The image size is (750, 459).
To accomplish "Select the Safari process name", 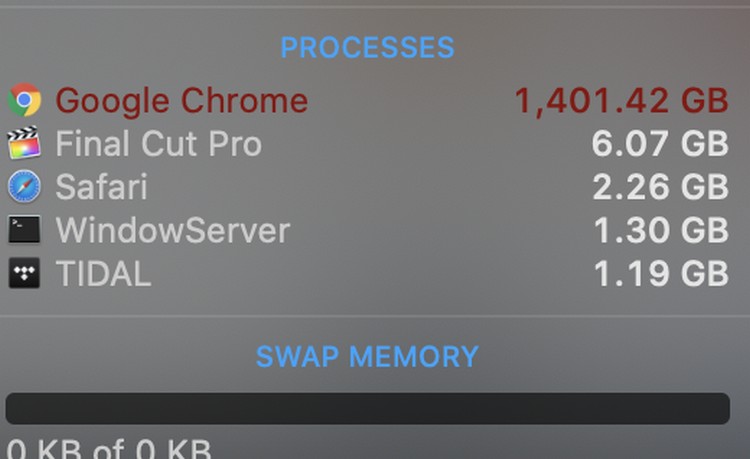I will tap(101, 187).
